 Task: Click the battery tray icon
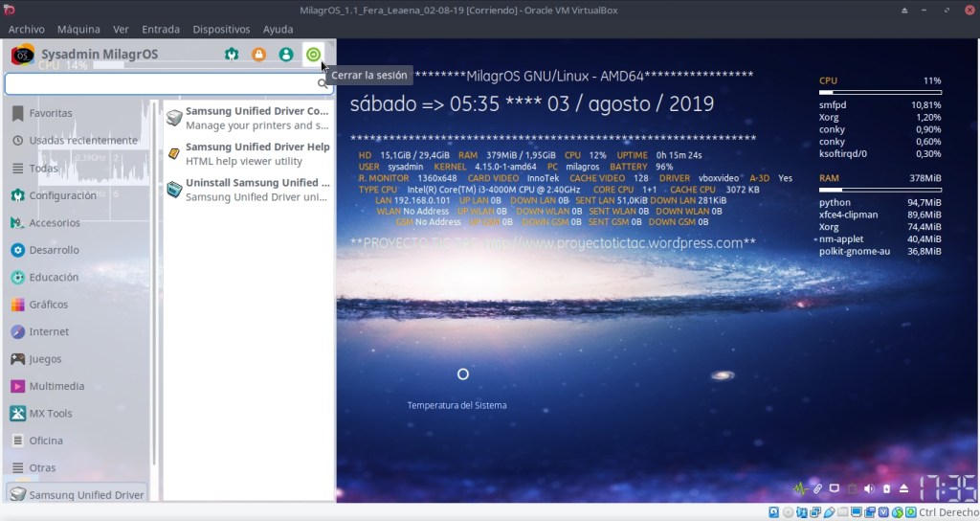pyautogui.click(x=886, y=488)
